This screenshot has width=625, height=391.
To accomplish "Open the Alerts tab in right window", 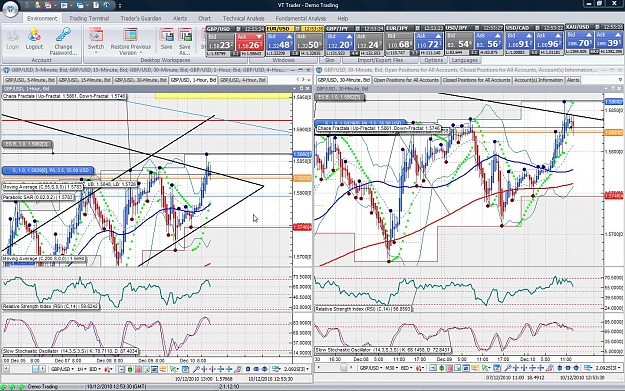I will pos(573,80).
